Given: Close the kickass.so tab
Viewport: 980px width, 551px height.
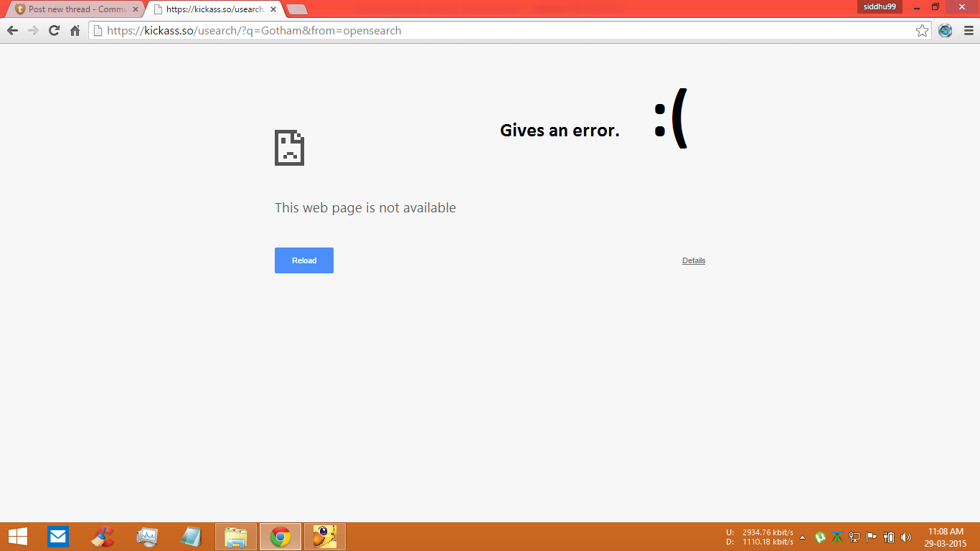Looking at the screenshot, I should (x=273, y=10).
